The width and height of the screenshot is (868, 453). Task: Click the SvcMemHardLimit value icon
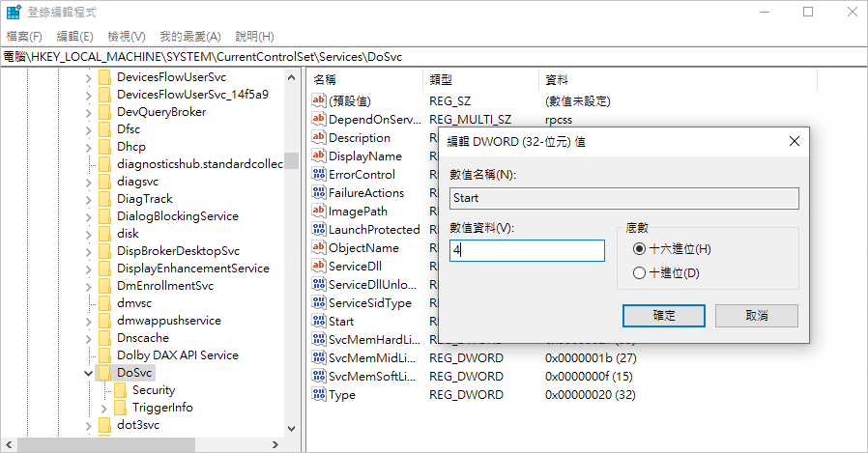click(318, 339)
